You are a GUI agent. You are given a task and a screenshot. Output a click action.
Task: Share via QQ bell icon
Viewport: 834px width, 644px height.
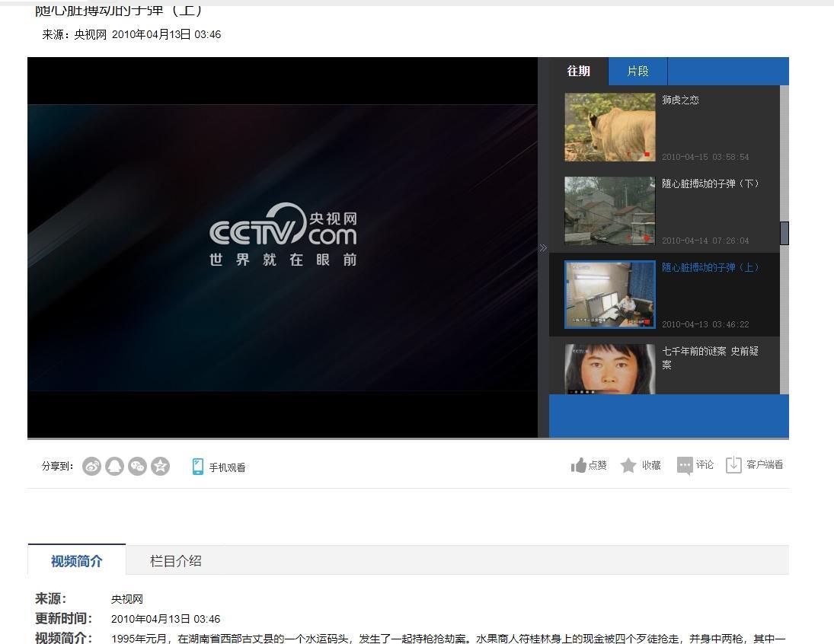coord(114,467)
